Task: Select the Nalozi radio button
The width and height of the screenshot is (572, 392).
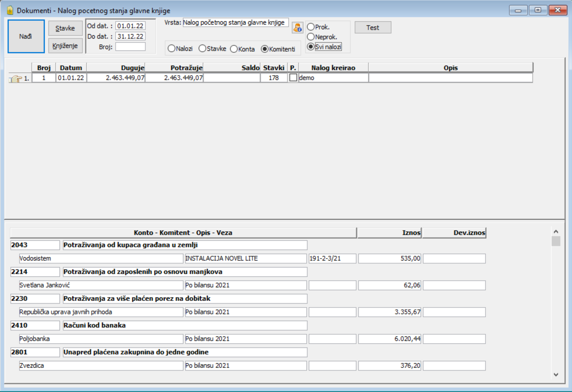Action: pos(171,48)
